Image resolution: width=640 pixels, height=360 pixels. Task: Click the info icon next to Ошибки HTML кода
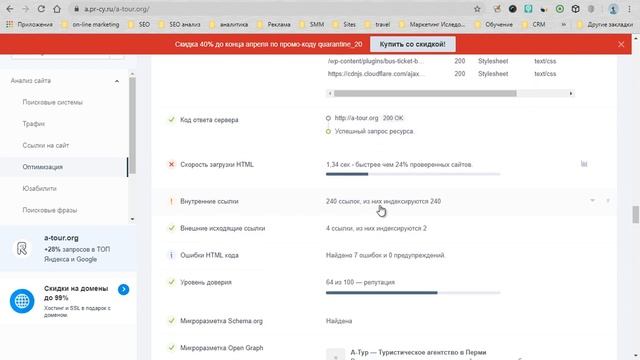pos(171,255)
